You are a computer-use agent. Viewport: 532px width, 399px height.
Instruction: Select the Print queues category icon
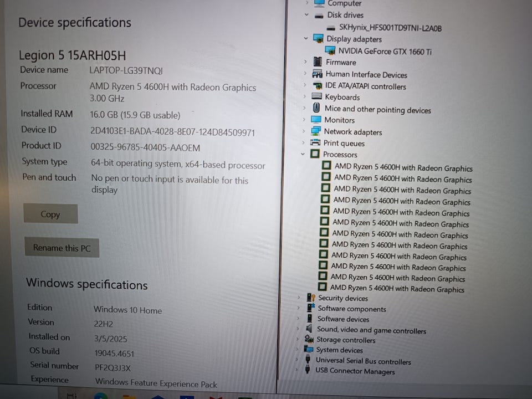pos(315,142)
